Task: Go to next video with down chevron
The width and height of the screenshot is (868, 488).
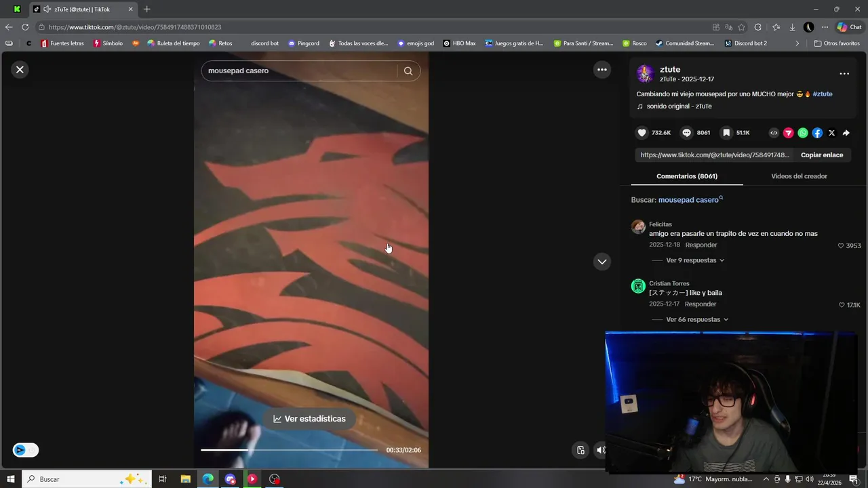Action: [x=601, y=262]
